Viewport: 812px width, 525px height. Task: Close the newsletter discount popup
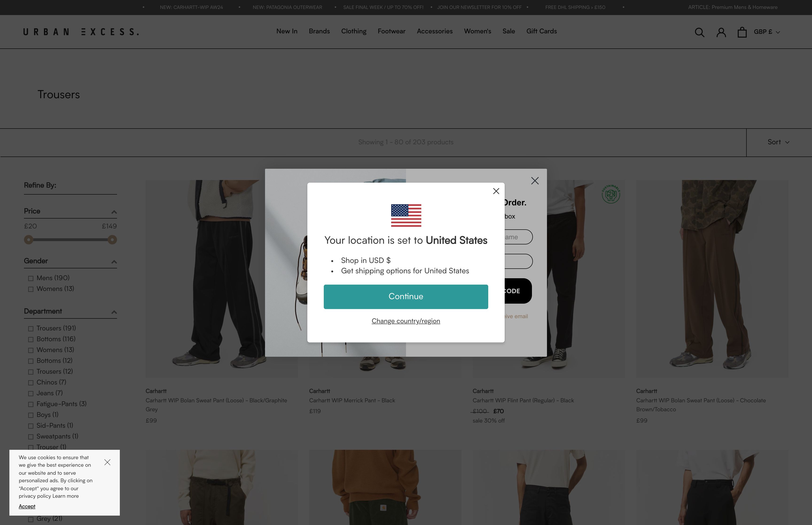(x=535, y=181)
